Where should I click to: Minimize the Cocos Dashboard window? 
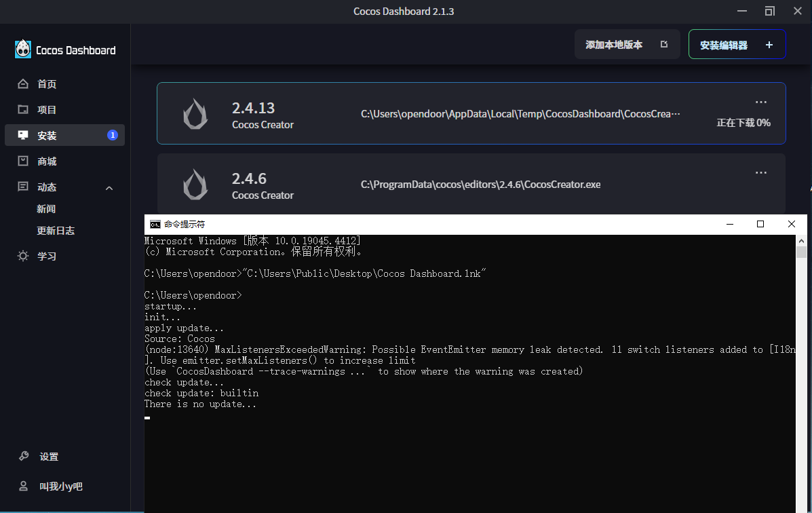click(x=741, y=11)
